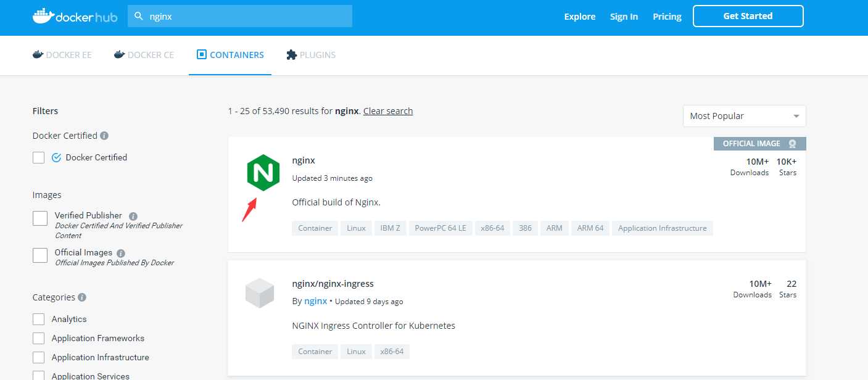Tick the Application Infrastructure category checkbox
Image resolution: width=868 pixels, height=380 pixels.
39,358
